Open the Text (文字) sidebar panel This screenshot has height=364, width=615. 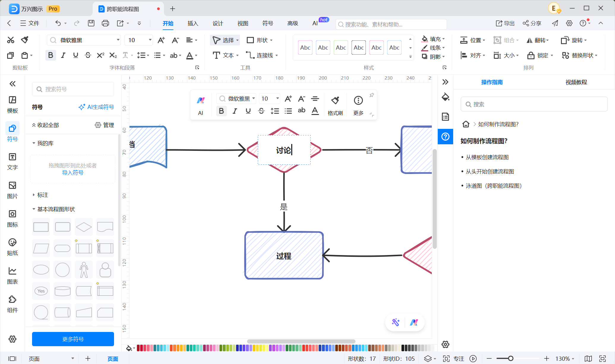tap(12, 162)
